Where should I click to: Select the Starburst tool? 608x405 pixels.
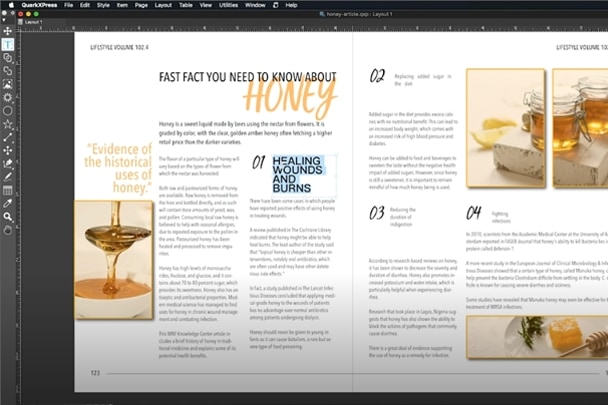tap(7, 124)
